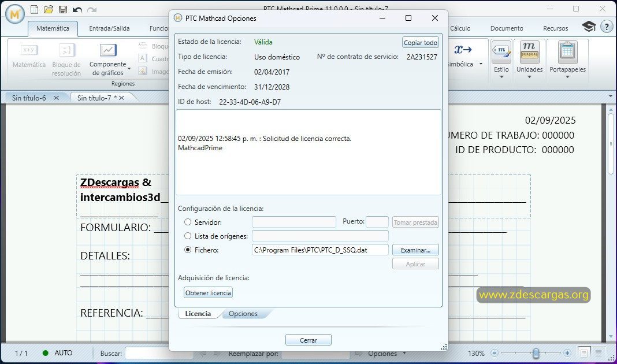Open a file via the folder icon
617x364 pixels.
pyautogui.click(x=49, y=9)
